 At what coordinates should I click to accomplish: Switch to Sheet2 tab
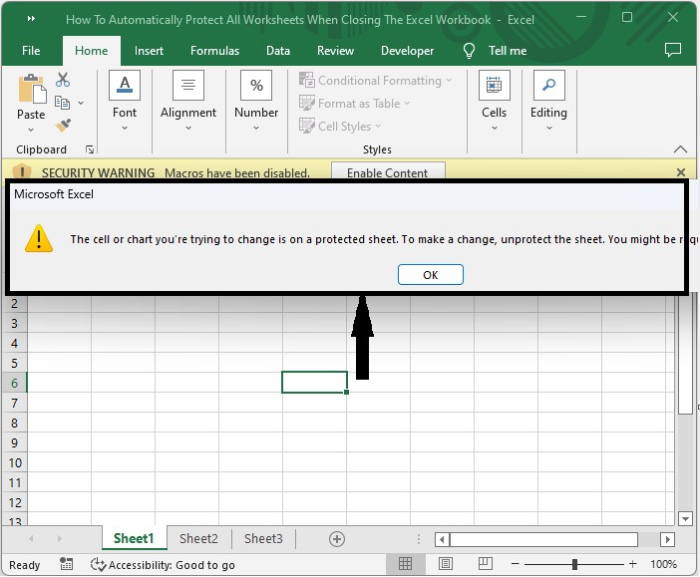click(x=199, y=539)
